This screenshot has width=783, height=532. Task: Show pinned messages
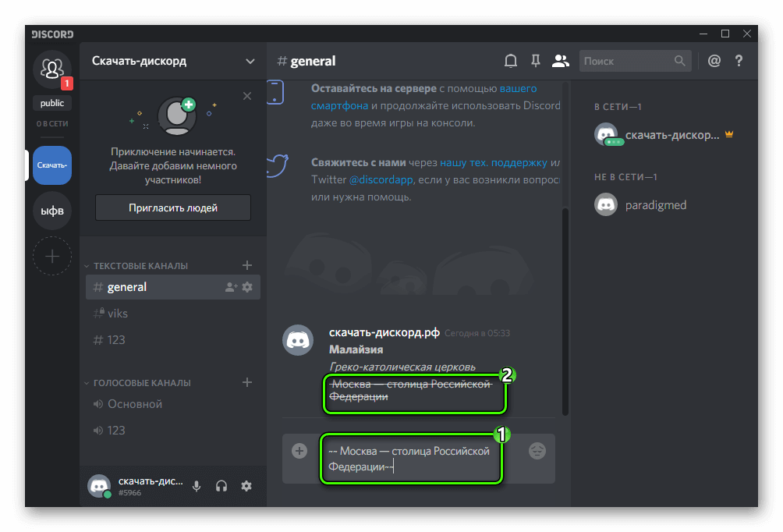tap(535, 61)
